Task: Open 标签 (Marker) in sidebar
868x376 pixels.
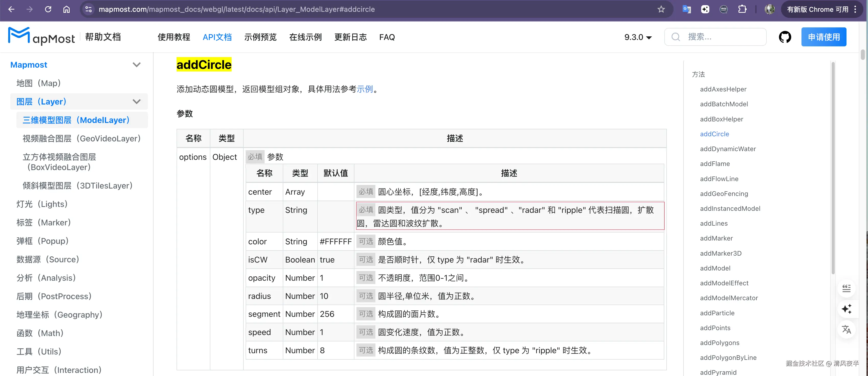Action: coord(44,223)
